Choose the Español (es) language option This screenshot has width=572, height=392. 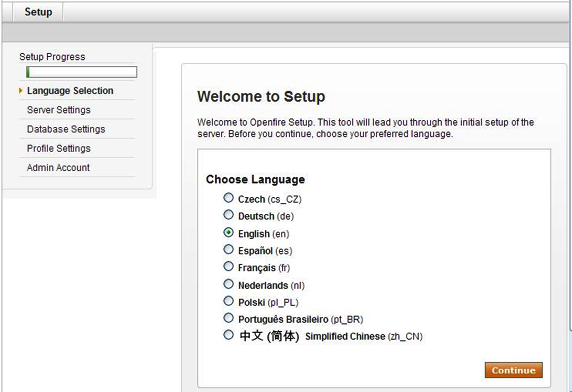[x=228, y=249]
